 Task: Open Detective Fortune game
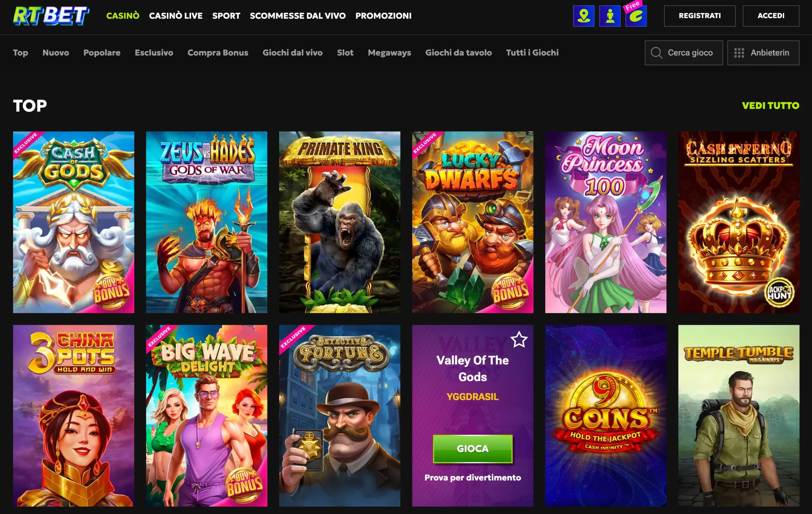click(x=340, y=415)
